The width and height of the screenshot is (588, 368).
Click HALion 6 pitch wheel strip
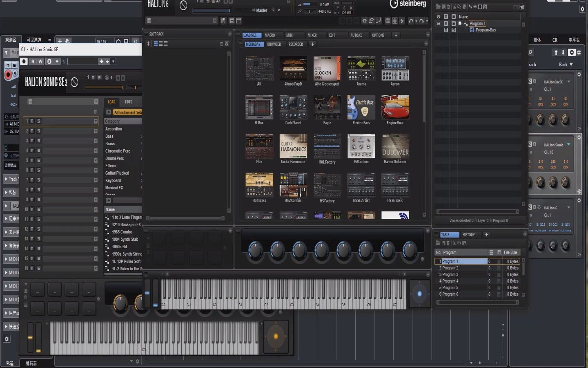(x=147, y=293)
